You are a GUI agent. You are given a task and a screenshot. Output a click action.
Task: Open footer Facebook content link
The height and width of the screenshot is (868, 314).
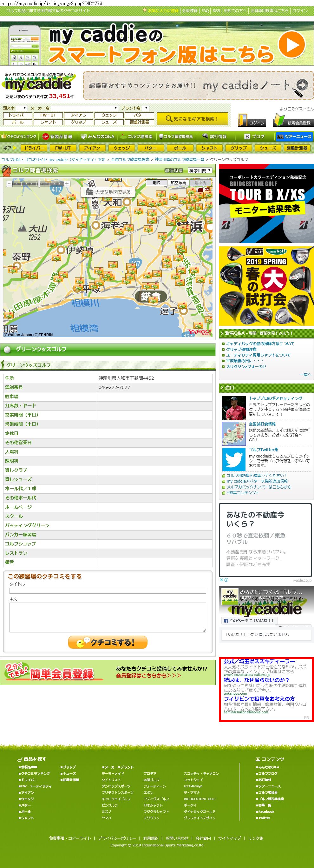click(x=266, y=811)
